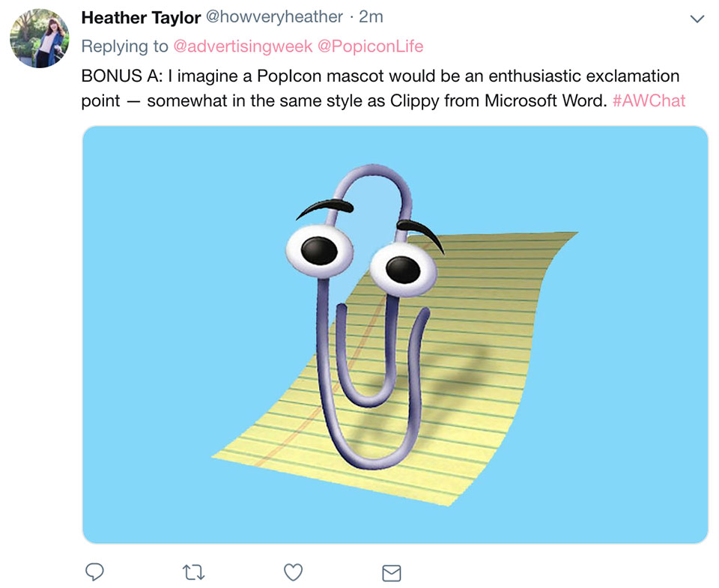Image resolution: width=719 pixels, height=588 pixels.
Task: Reply to the tweet via speech bubble icon
Action: (94, 572)
